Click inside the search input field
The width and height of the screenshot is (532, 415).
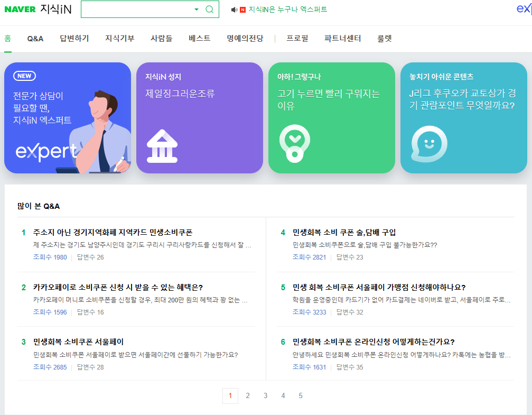click(137, 10)
